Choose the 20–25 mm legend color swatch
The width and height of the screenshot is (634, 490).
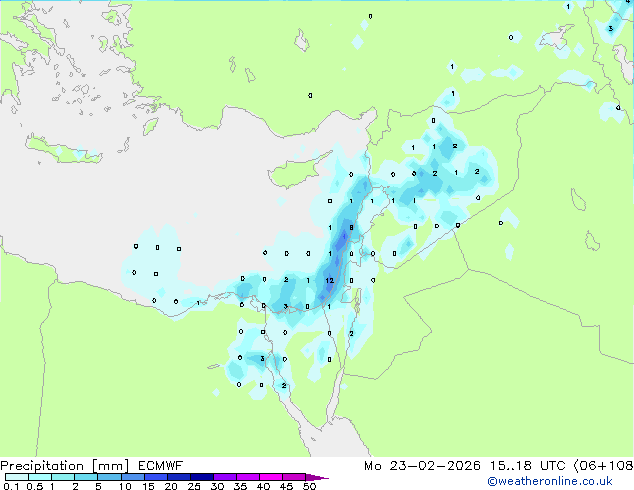point(178,477)
